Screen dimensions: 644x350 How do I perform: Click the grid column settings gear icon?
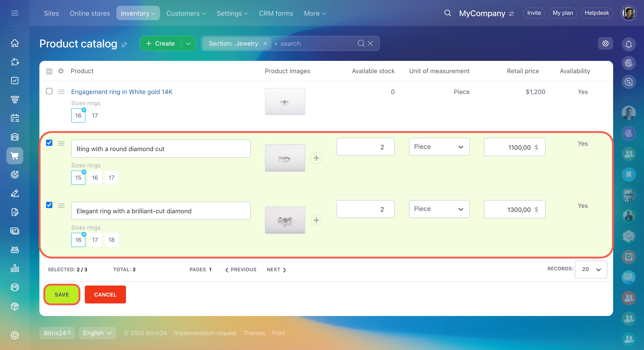(61, 71)
